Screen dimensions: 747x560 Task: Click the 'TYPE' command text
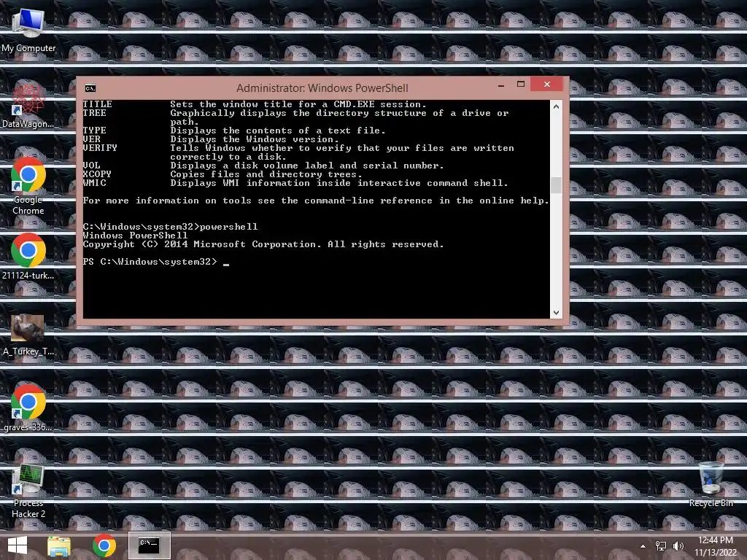coord(94,131)
